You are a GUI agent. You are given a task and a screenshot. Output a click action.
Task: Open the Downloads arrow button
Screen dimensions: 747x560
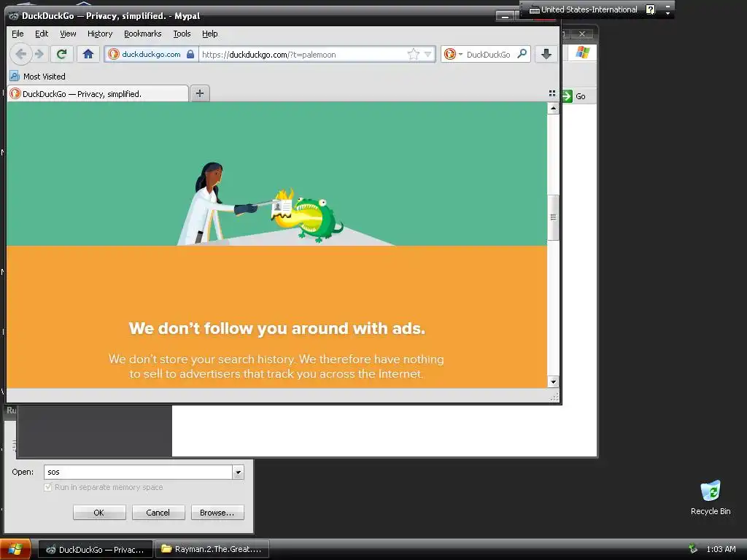tap(546, 54)
